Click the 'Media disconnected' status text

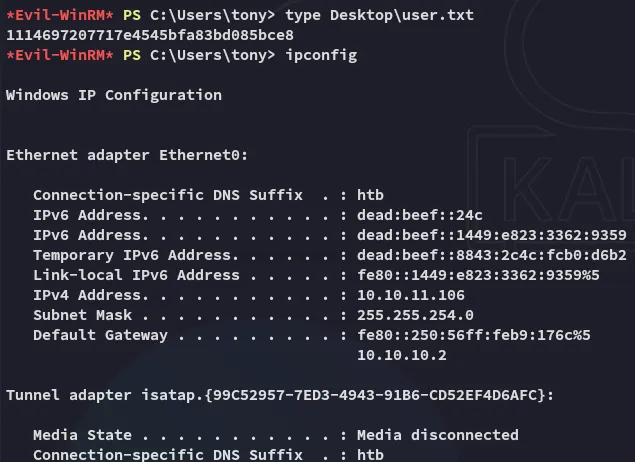[x=438, y=435]
